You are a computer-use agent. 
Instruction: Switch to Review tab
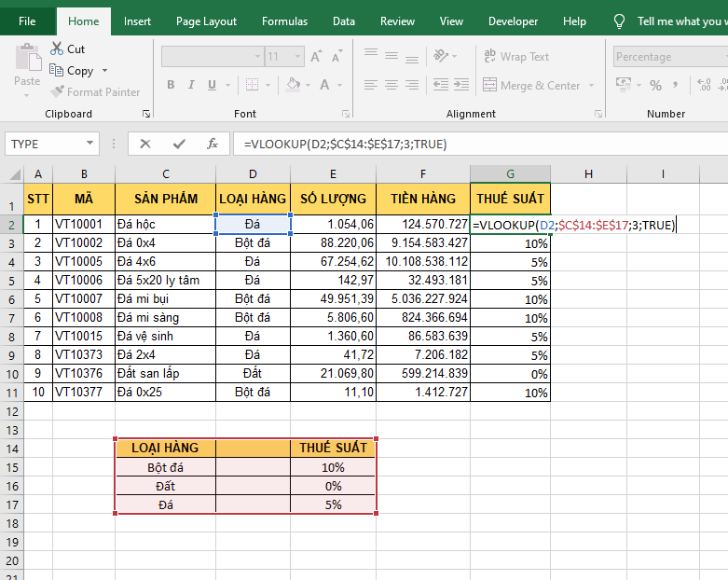pyautogui.click(x=397, y=21)
